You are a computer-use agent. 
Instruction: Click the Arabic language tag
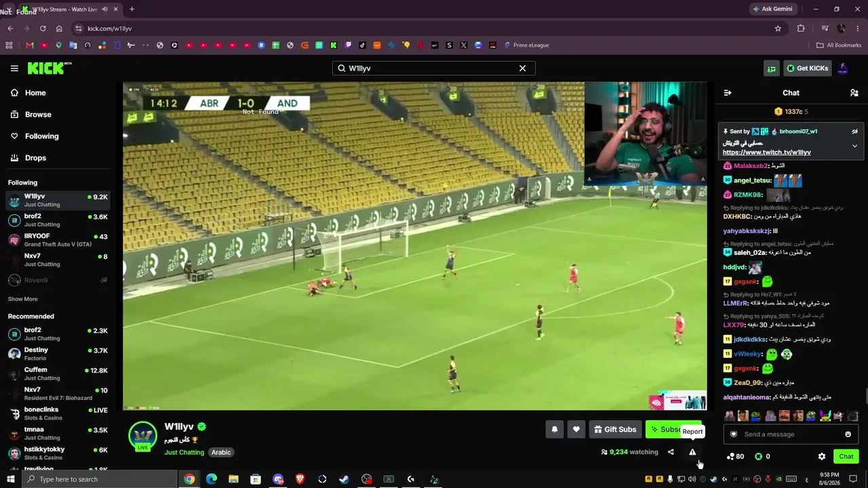pyautogui.click(x=221, y=452)
